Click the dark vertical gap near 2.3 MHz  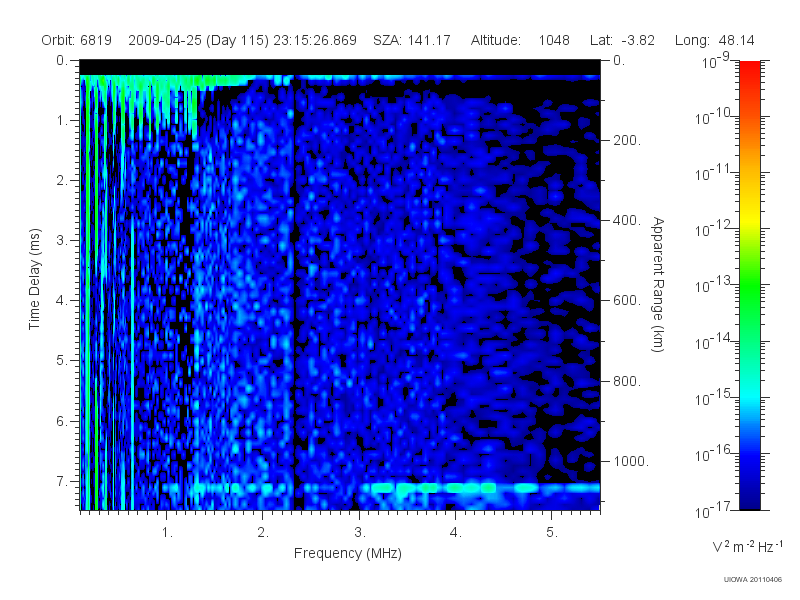[294, 291]
